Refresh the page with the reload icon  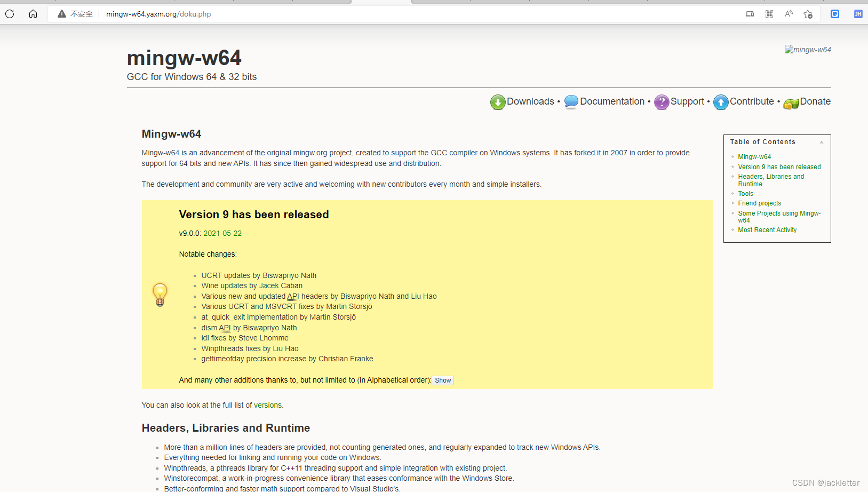tap(9, 14)
